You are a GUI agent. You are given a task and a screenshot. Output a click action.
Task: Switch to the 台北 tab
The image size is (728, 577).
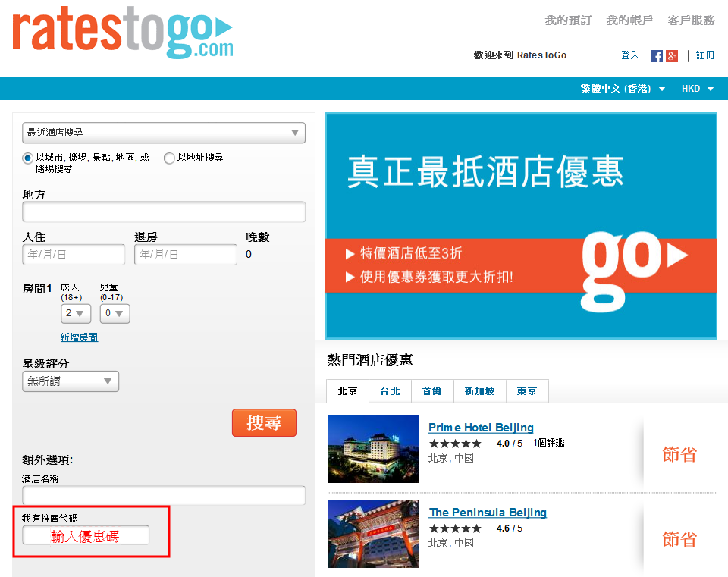[x=390, y=391]
